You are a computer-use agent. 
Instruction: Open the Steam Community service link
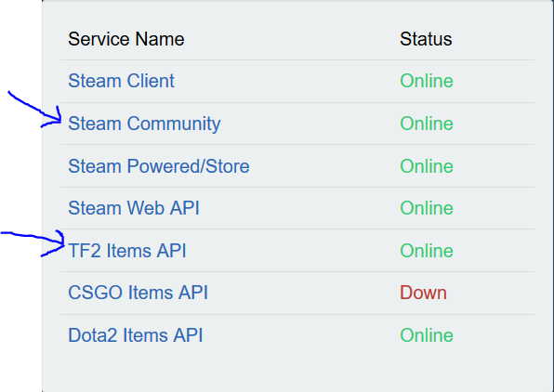144,124
